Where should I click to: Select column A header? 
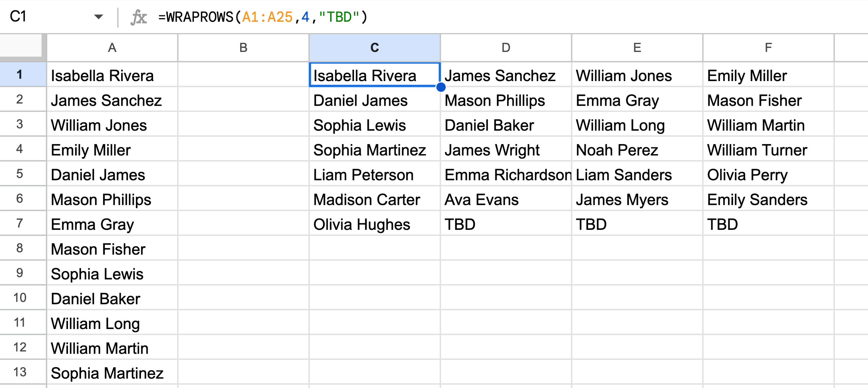(x=112, y=48)
